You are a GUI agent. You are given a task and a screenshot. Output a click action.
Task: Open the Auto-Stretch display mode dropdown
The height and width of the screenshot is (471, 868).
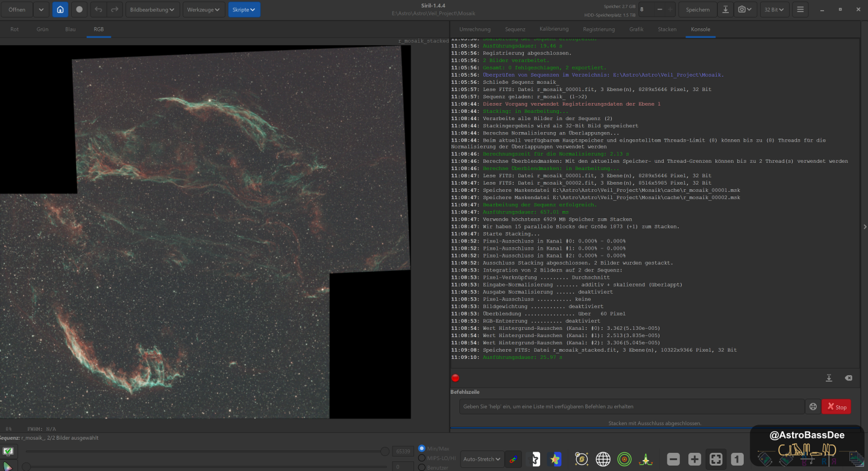[x=481, y=460]
